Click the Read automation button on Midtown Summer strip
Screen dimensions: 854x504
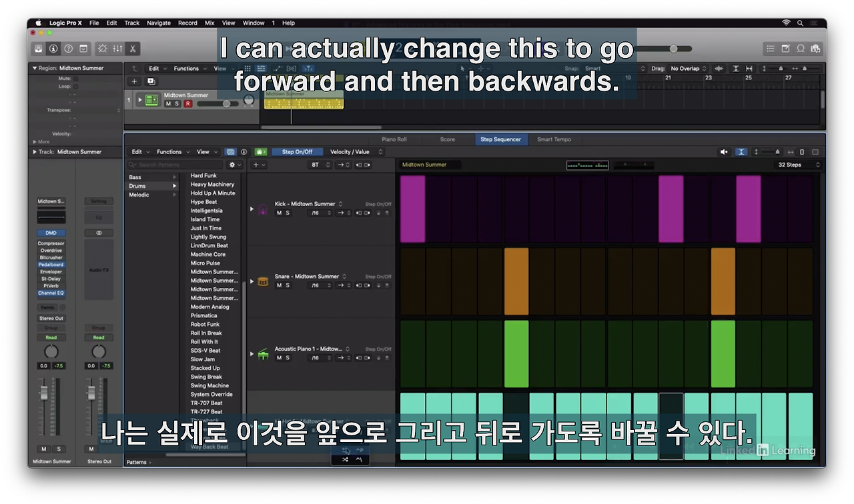pos(51,337)
